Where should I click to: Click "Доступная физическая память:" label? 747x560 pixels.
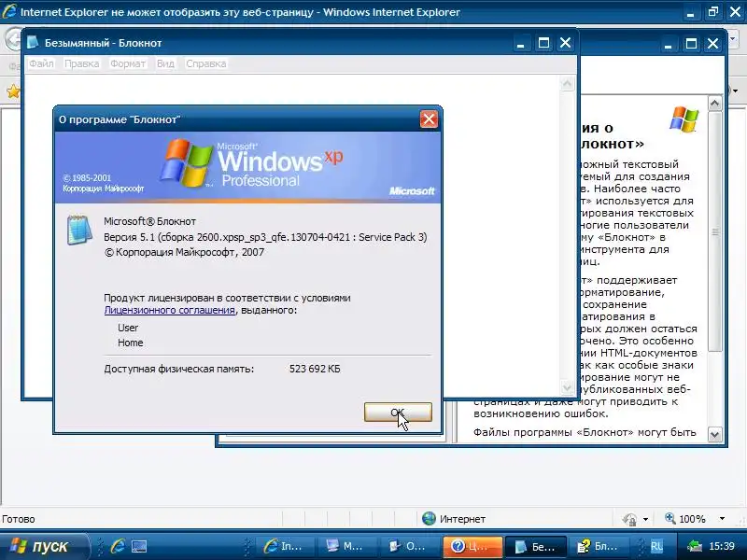click(x=178, y=369)
